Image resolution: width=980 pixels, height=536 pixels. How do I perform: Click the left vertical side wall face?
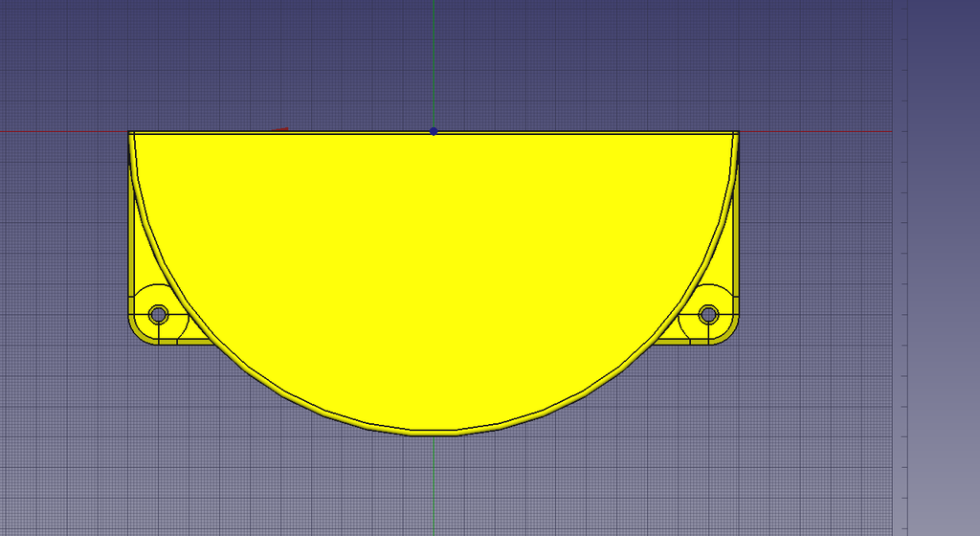tap(131, 237)
